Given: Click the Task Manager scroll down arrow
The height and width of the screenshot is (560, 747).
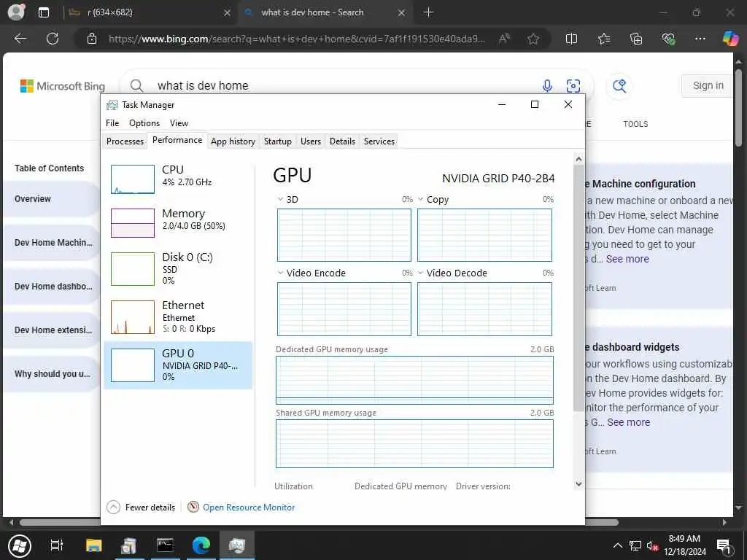Looking at the screenshot, I should coord(578,484).
